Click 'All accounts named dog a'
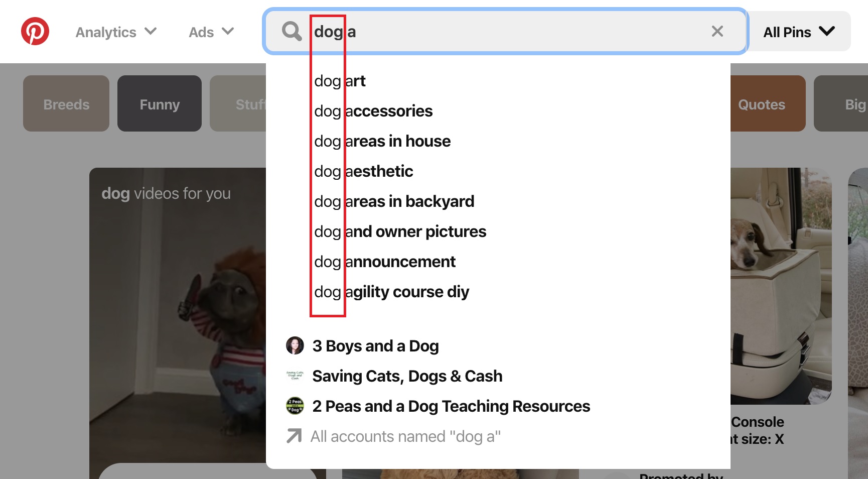The image size is (868, 479). point(405,436)
